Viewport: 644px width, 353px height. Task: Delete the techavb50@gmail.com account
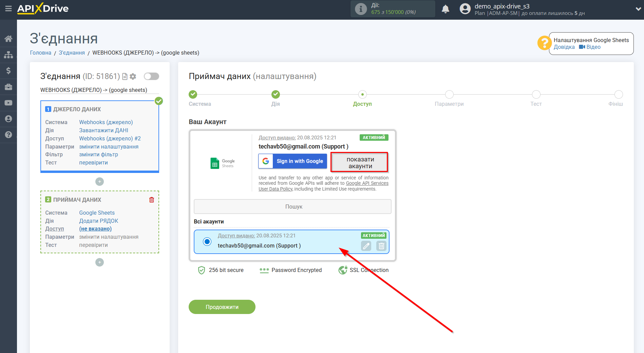381,246
